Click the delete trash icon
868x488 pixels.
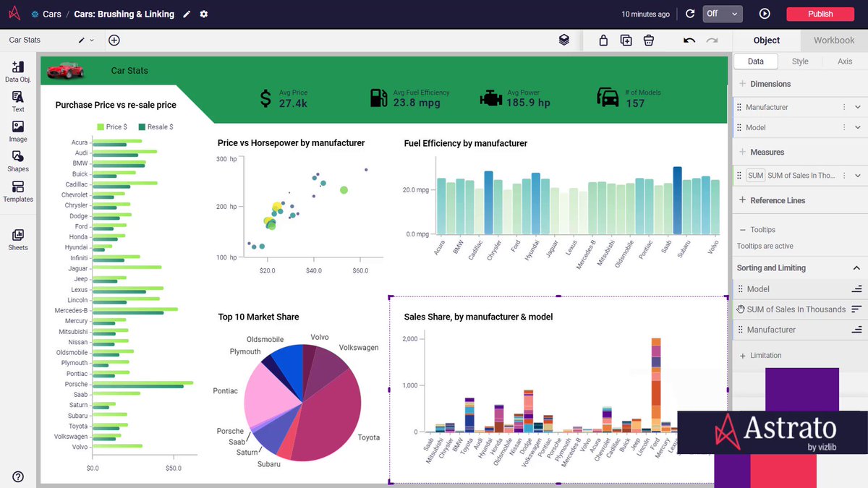point(649,40)
